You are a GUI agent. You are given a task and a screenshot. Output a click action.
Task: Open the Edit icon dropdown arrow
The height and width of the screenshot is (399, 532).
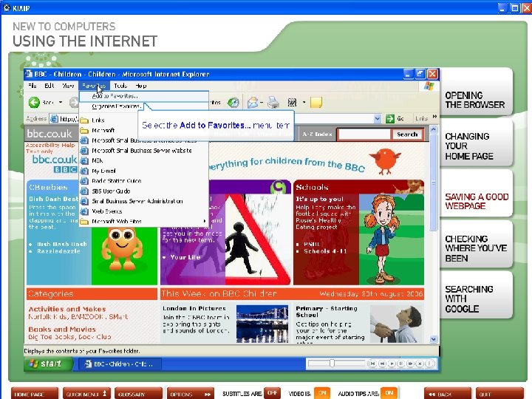pyautogui.click(x=304, y=102)
